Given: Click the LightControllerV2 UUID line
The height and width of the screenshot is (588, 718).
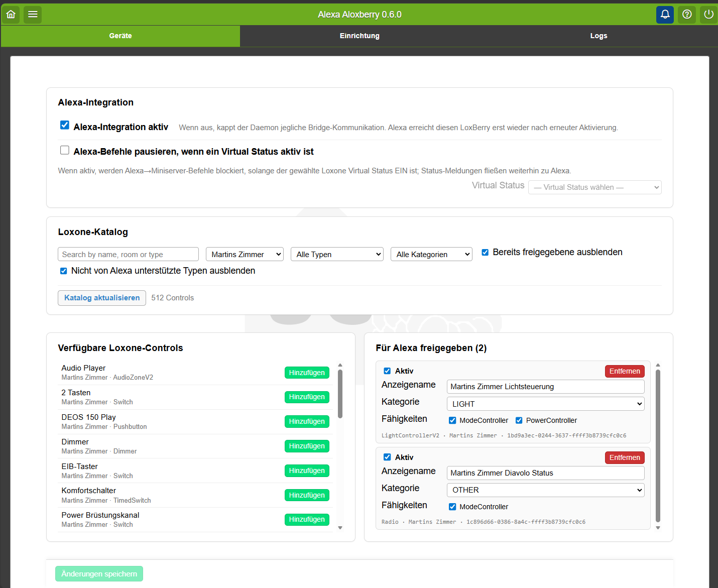Looking at the screenshot, I should pos(504,436).
